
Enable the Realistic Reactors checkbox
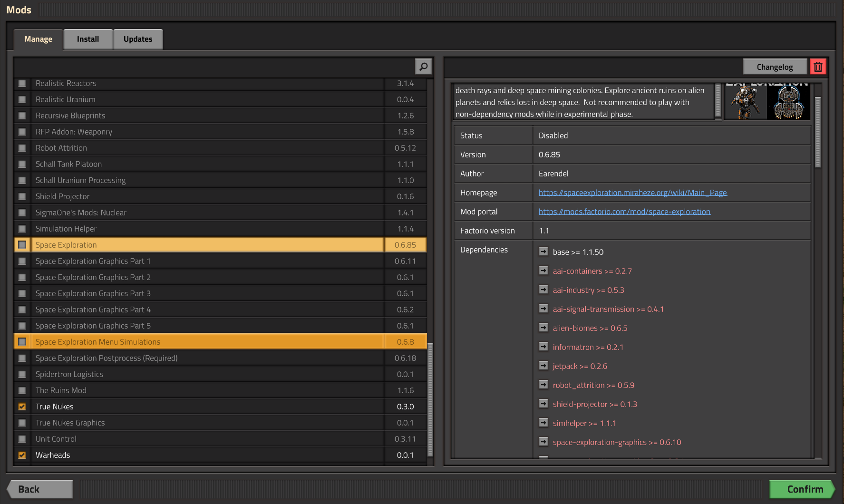pyautogui.click(x=22, y=83)
